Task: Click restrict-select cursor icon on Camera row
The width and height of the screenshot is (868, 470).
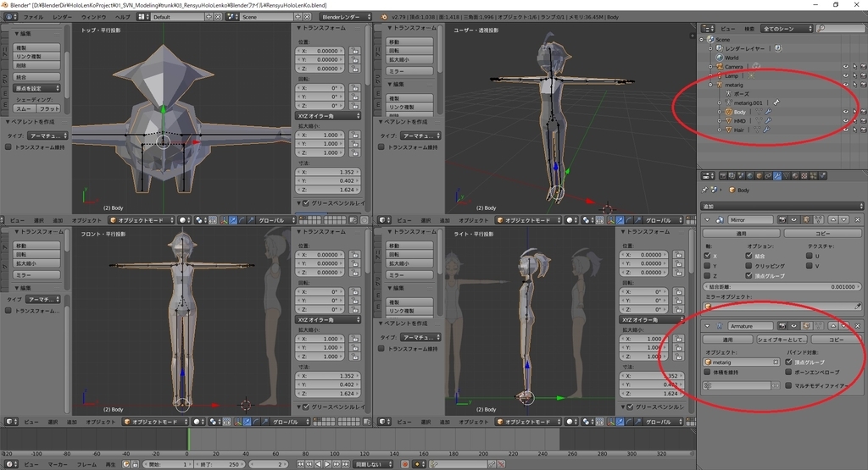Action: [854, 66]
